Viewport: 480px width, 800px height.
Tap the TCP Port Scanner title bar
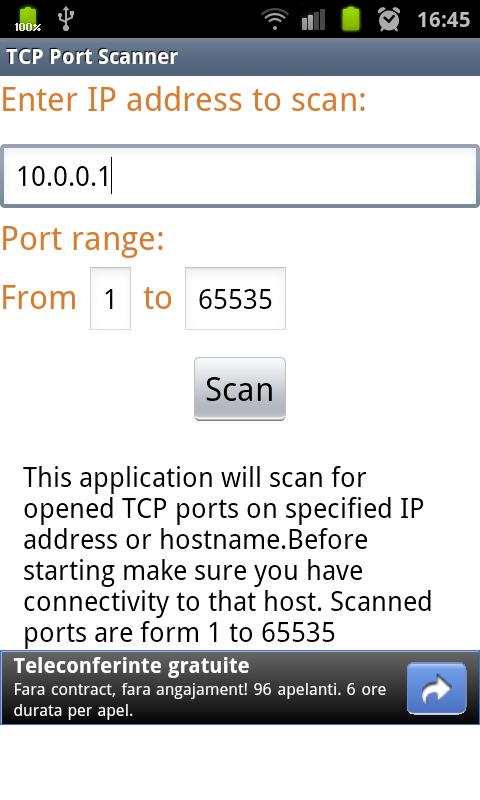tap(240, 57)
